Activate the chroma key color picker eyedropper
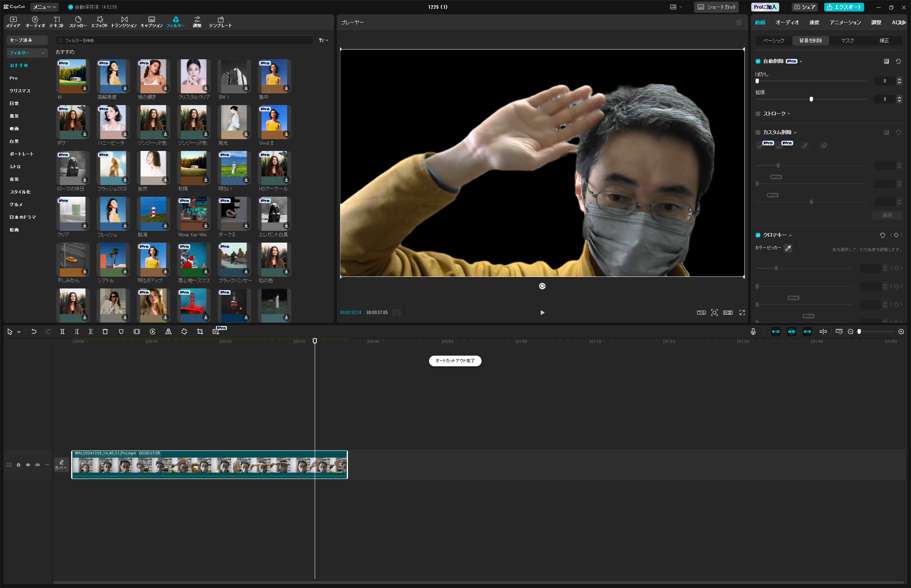The image size is (911, 588). pyautogui.click(x=788, y=248)
